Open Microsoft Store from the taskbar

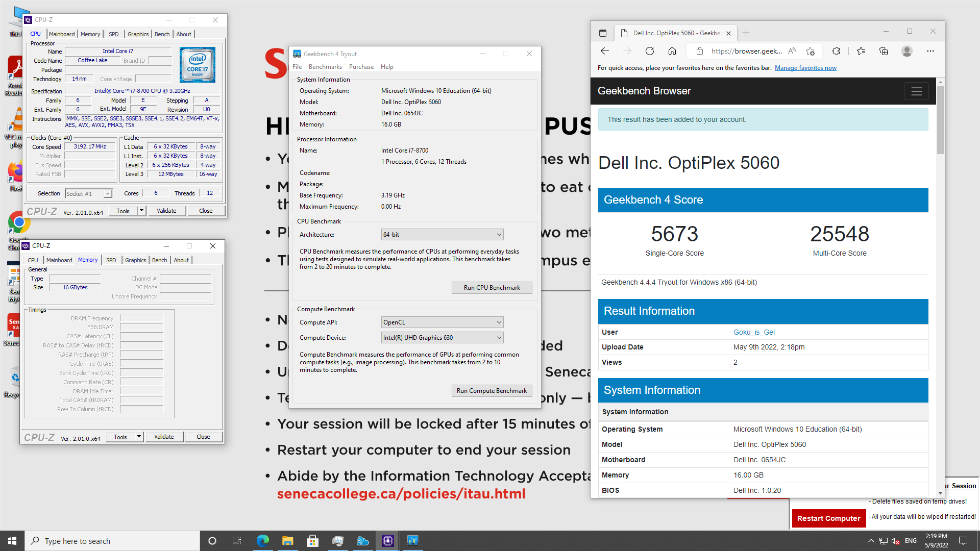[313, 541]
